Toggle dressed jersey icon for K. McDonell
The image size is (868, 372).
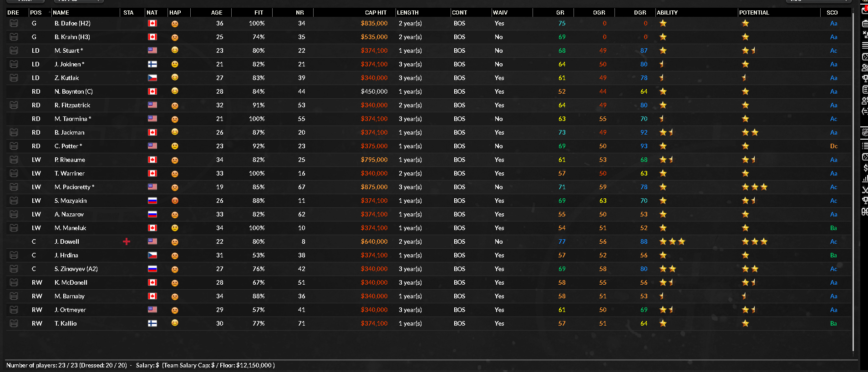coord(14,282)
